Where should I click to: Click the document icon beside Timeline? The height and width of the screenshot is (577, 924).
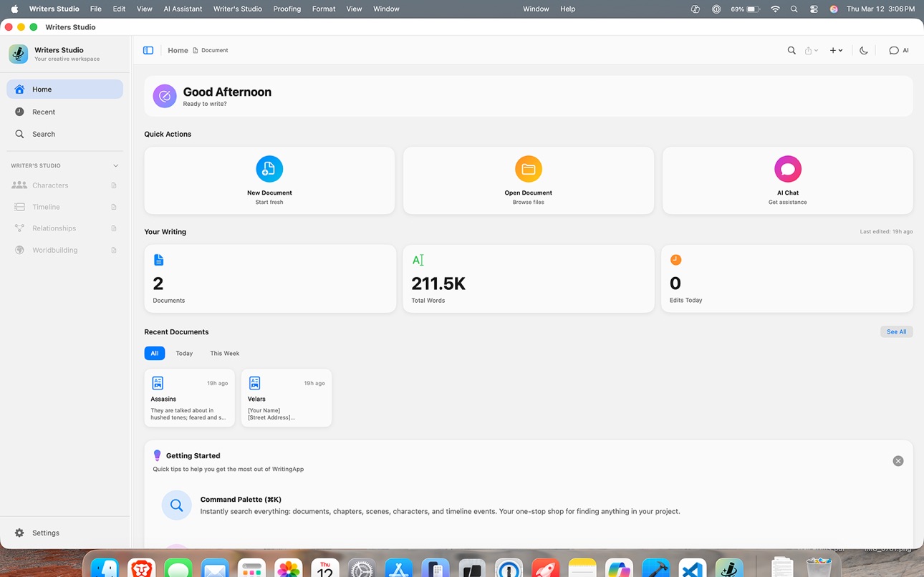(114, 207)
